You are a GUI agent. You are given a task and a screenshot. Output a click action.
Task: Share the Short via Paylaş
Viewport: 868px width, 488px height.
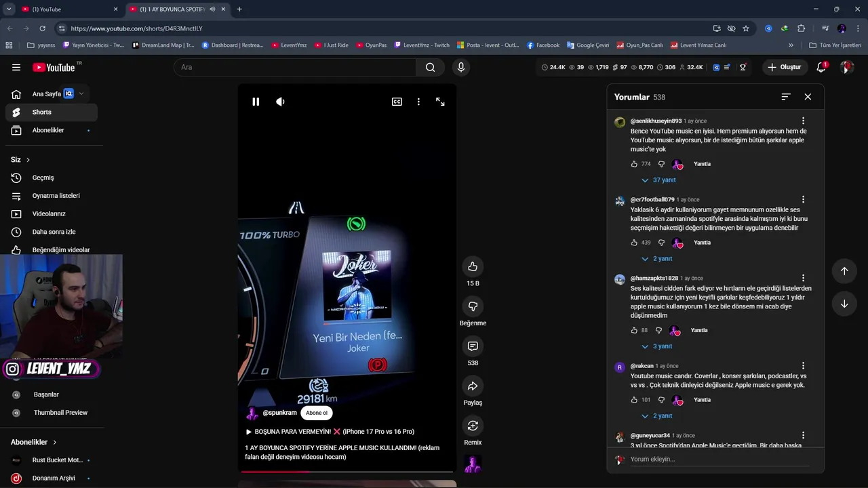473,386
